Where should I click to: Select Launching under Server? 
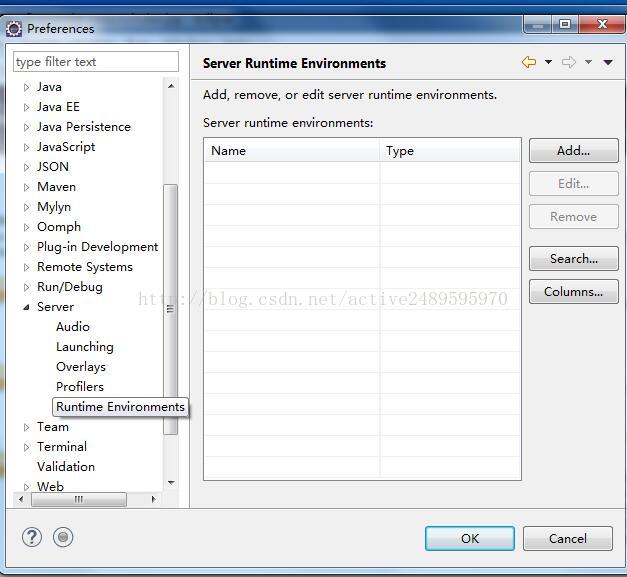pos(85,347)
